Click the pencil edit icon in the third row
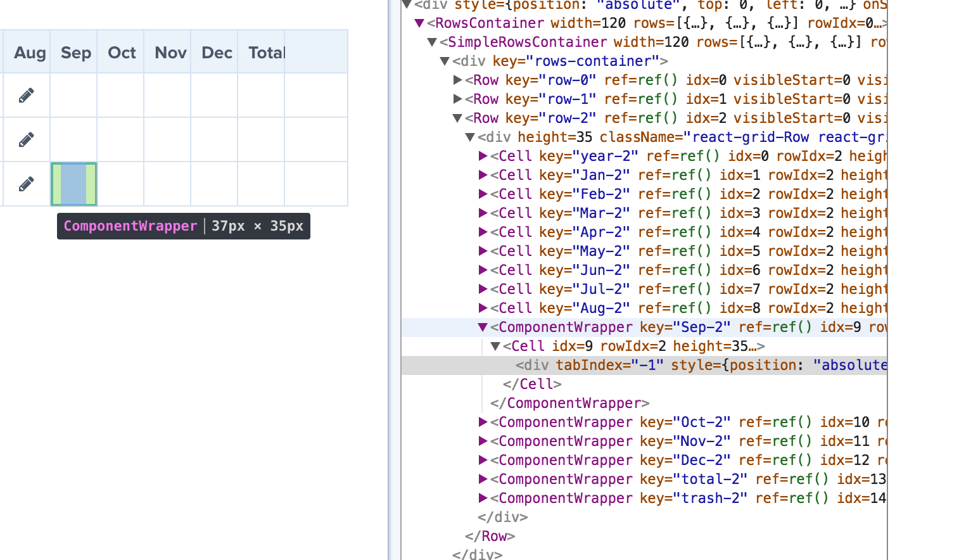The width and height of the screenshot is (959, 560). point(25,184)
